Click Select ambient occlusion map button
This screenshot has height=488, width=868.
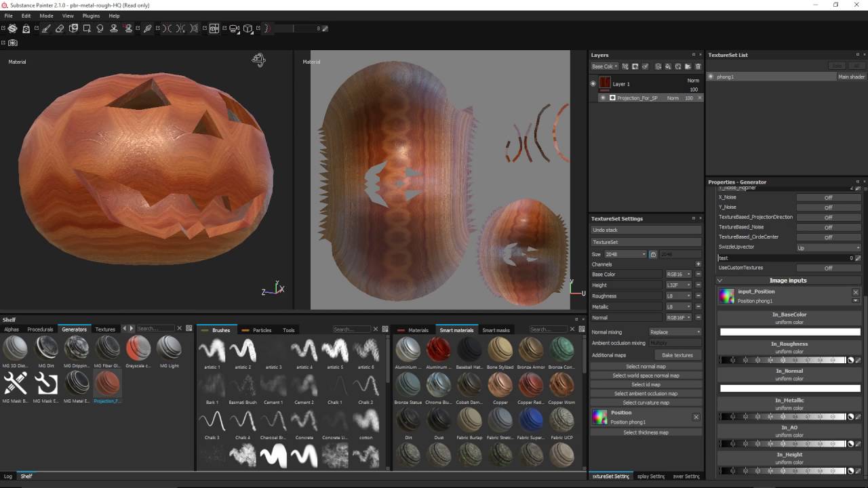pos(646,394)
